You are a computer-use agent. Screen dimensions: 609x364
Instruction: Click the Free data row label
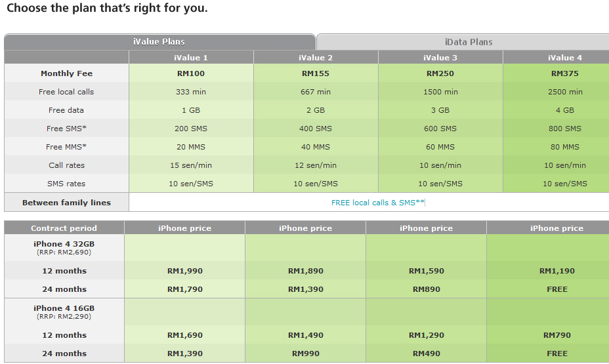coord(66,110)
